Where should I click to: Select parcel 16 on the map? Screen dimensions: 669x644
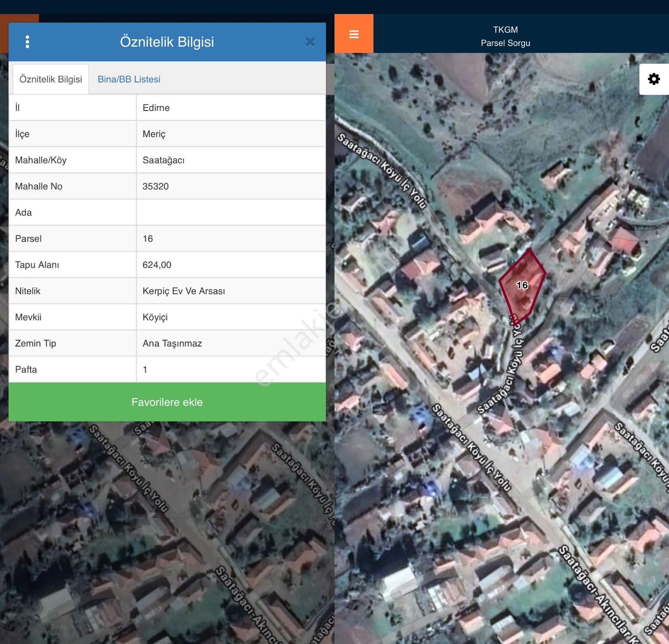522,286
